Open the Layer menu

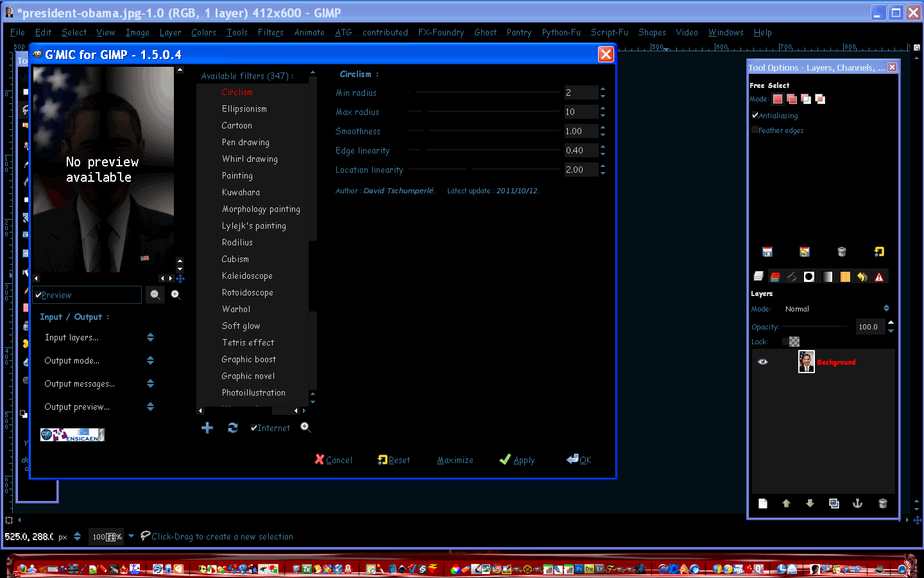tap(170, 32)
